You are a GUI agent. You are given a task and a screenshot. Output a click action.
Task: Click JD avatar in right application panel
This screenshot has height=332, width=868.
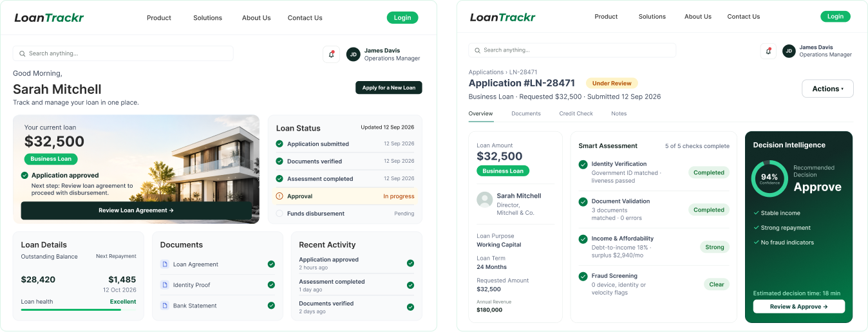pyautogui.click(x=789, y=51)
